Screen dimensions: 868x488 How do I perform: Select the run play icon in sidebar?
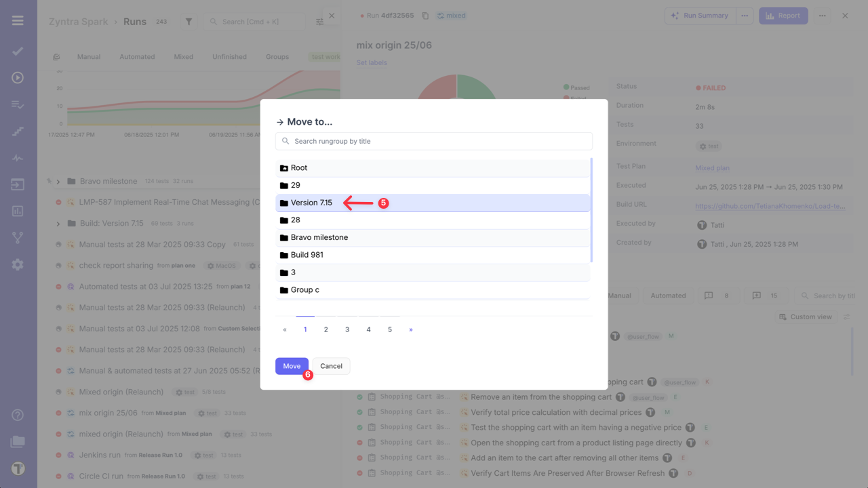pos(18,77)
